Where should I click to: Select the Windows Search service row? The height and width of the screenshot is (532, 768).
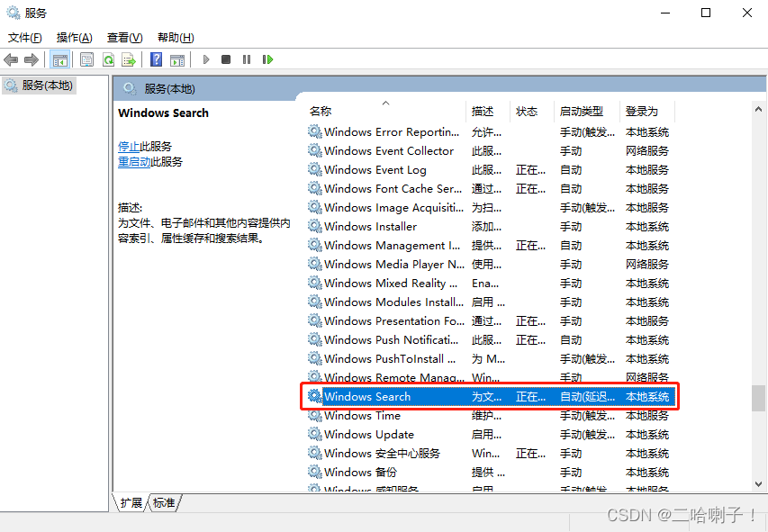[490, 397]
